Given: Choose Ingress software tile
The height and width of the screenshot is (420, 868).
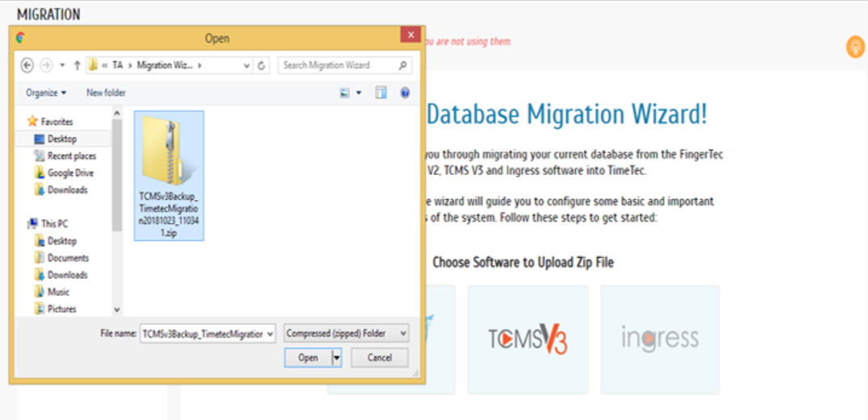Looking at the screenshot, I should (x=660, y=339).
